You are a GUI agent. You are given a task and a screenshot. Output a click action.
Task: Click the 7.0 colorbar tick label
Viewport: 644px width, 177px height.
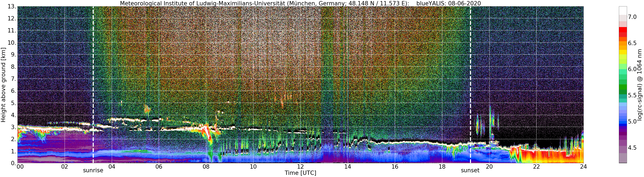632,17
